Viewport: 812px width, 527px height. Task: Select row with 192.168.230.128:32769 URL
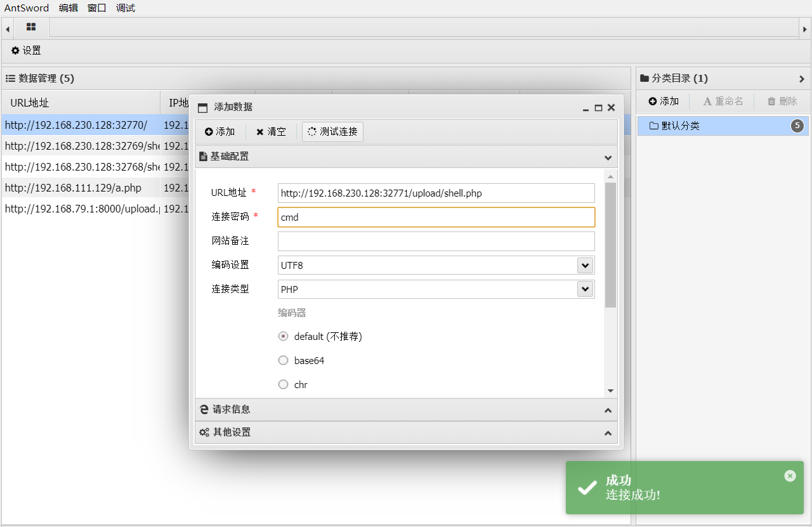click(x=81, y=146)
